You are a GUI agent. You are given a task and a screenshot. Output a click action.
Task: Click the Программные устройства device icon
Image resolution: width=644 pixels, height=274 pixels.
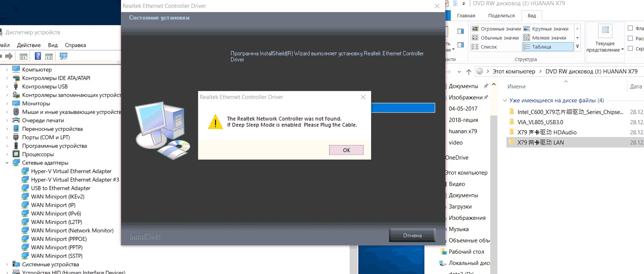[16, 146]
